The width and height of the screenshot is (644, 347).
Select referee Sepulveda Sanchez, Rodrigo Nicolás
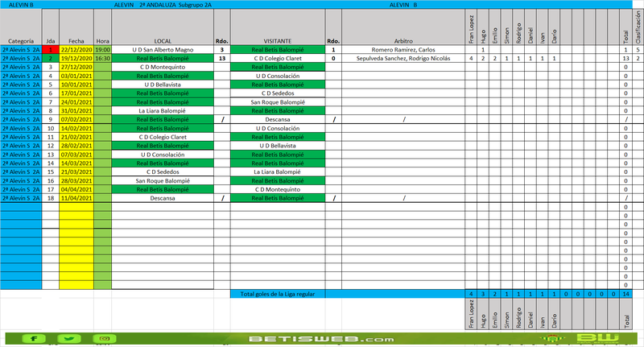pyautogui.click(x=403, y=58)
